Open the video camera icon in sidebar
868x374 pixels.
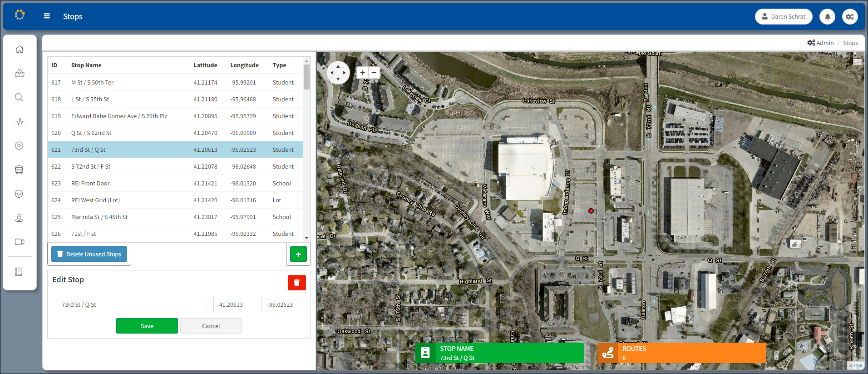[x=20, y=242]
